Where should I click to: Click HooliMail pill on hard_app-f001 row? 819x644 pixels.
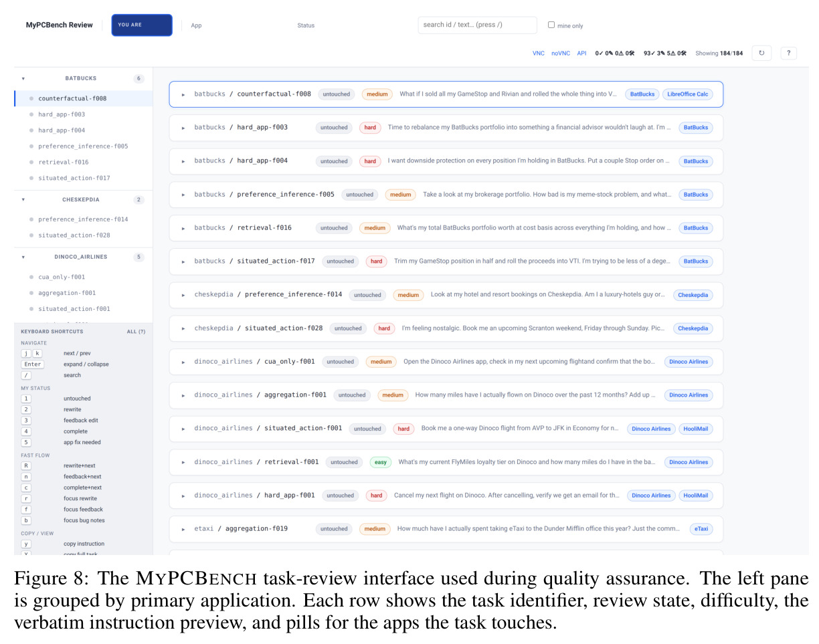click(696, 496)
